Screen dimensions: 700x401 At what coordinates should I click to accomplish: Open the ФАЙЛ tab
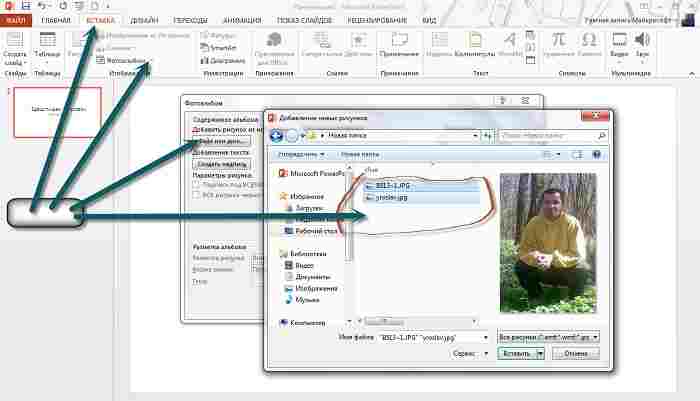click(16, 21)
